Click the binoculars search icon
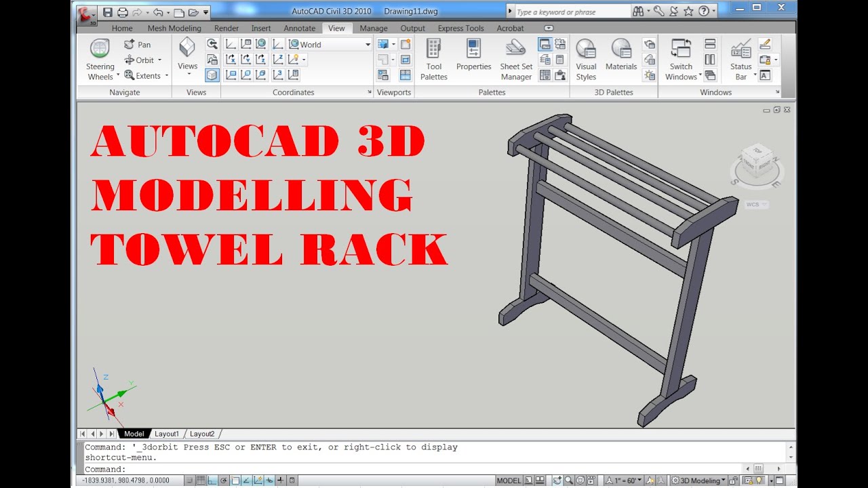 tap(638, 12)
